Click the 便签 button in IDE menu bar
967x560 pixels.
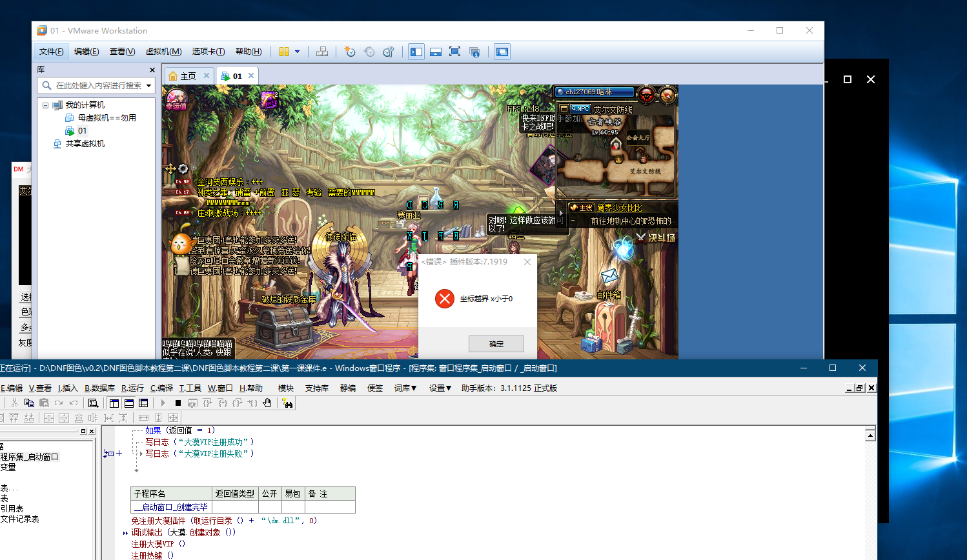[x=375, y=388]
